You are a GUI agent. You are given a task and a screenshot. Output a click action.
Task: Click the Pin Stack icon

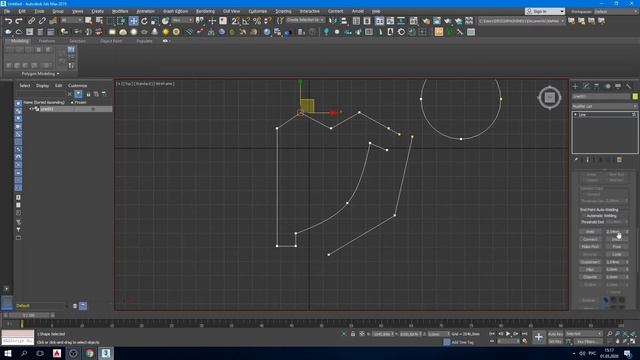pyautogui.click(x=576, y=160)
